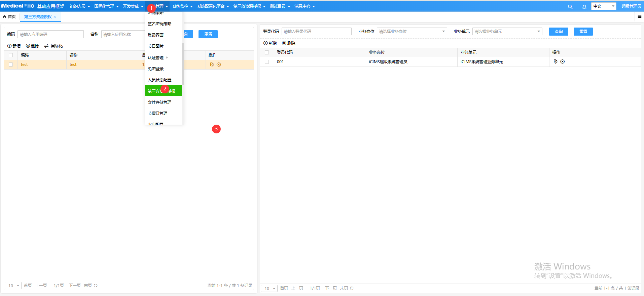644x296 pixels.
Task: Select 文件存储管理 from the dropdown menu
Action: [159, 102]
